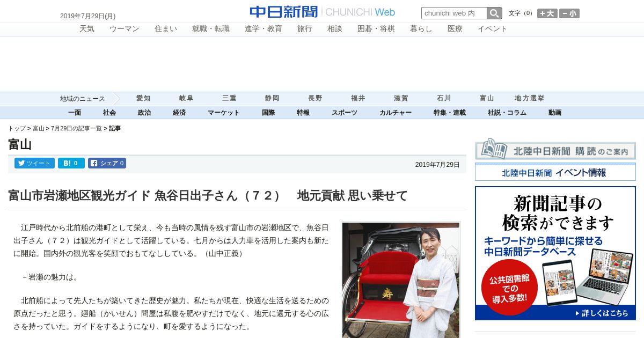Go to the 社説・コラム section
The height and width of the screenshot is (338, 644).
point(507,113)
